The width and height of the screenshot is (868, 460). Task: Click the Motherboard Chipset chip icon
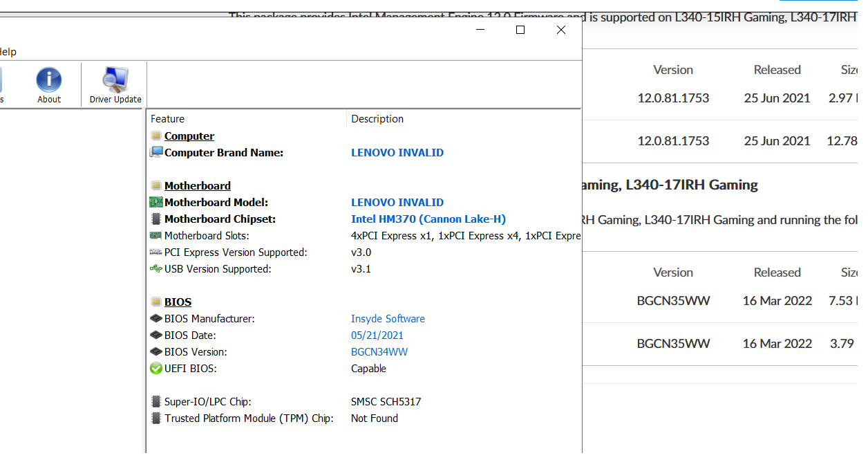click(x=156, y=219)
